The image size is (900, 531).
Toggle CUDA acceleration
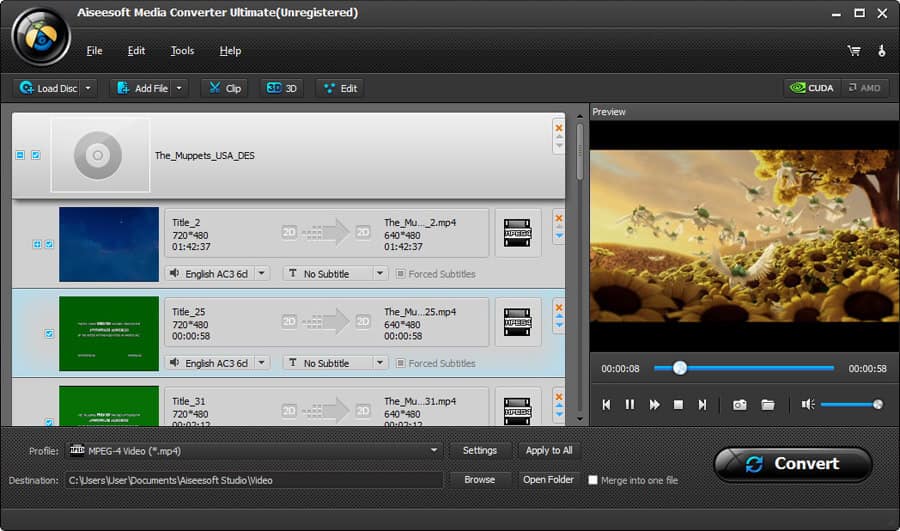[x=812, y=88]
